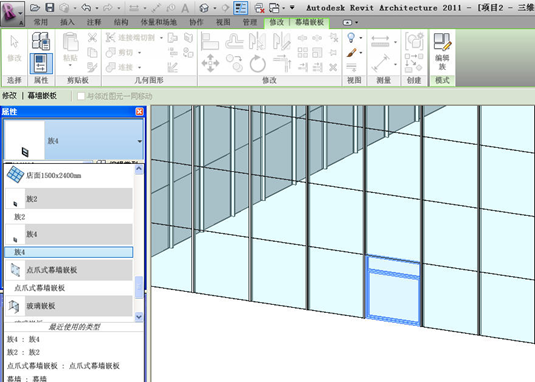Toggle 与邻近图元一同移动 checkbox
Image resolution: width=535 pixels, height=382 pixels.
point(81,96)
